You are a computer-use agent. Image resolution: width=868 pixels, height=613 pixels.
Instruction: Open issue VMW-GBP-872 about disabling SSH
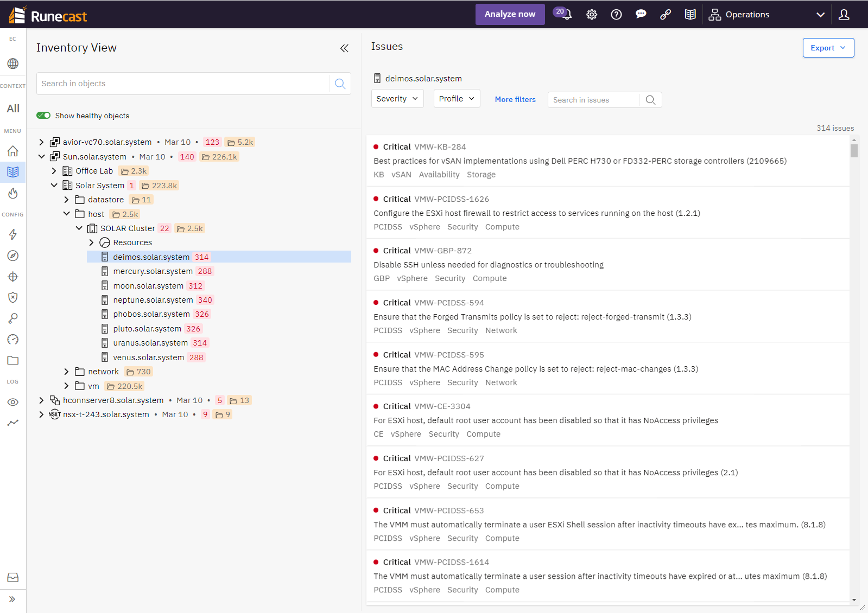tap(607, 264)
